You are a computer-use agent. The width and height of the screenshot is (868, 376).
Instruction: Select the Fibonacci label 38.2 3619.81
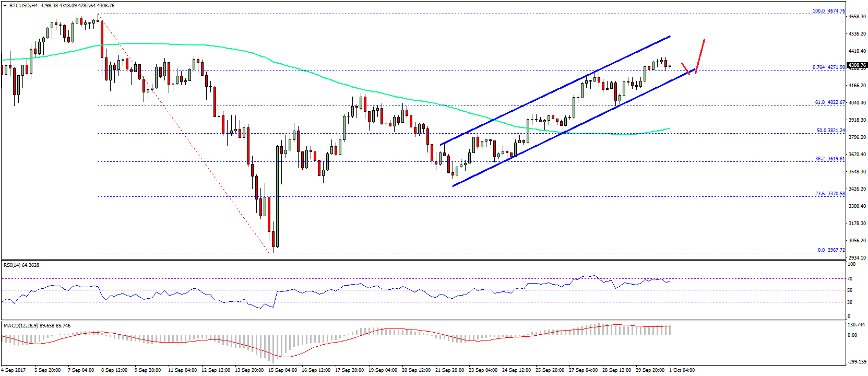coord(830,159)
